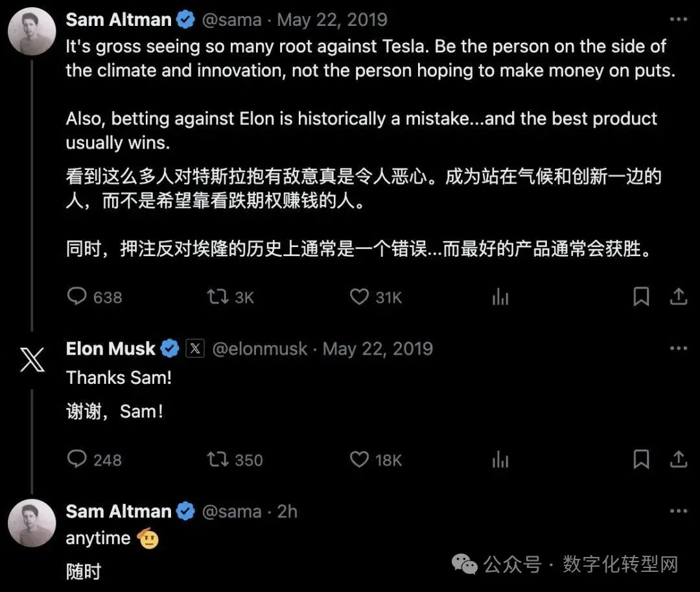Image resolution: width=700 pixels, height=592 pixels.
Task: View analytics on Sam Altman's Tesla tweet
Action: [500, 297]
